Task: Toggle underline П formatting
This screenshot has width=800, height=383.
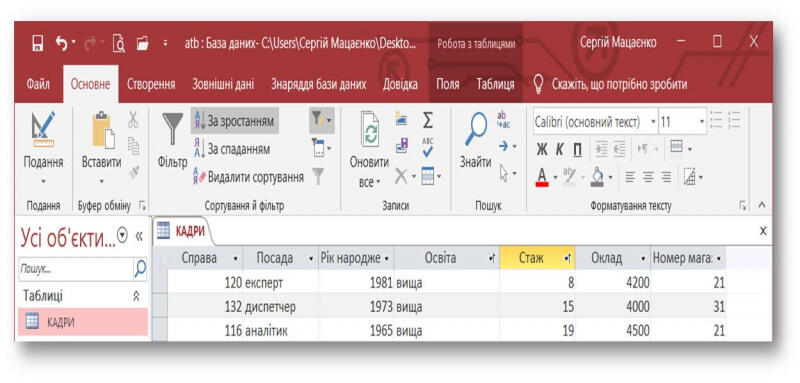Action: [x=577, y=149]
